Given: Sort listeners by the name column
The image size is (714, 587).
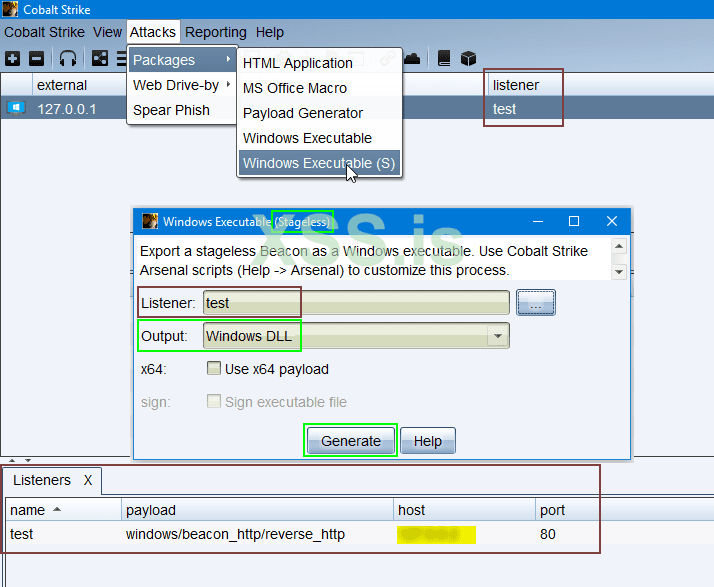Looking at the screenshot, I should click(64, 510).
